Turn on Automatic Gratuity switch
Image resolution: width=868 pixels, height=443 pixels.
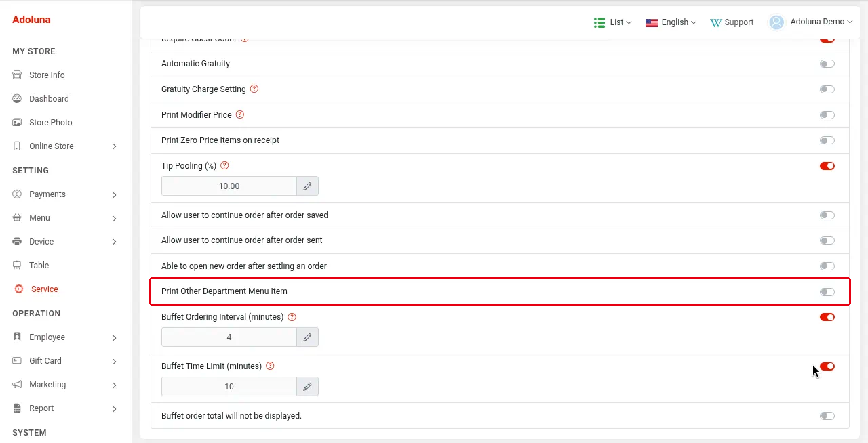pos(827,64)
